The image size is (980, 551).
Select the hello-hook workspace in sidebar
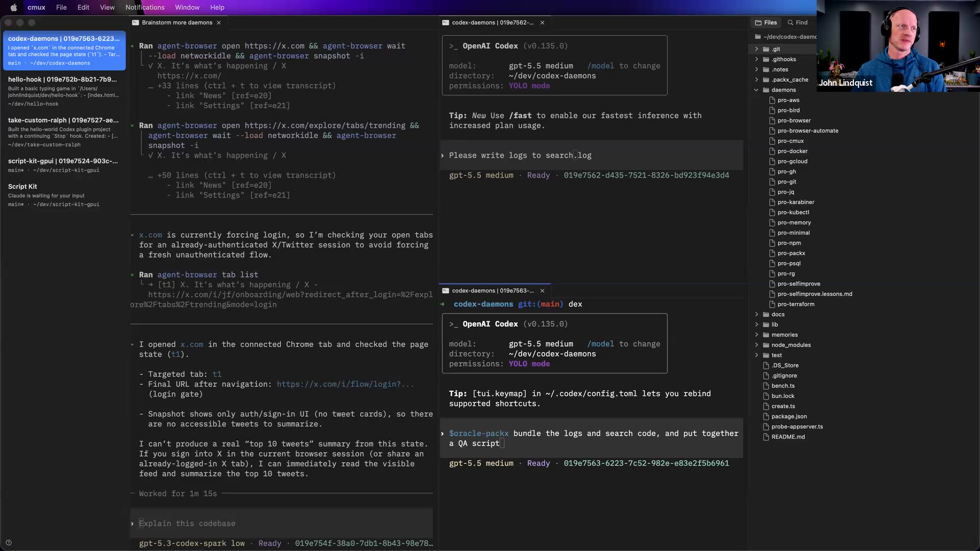tap(64, 91)
